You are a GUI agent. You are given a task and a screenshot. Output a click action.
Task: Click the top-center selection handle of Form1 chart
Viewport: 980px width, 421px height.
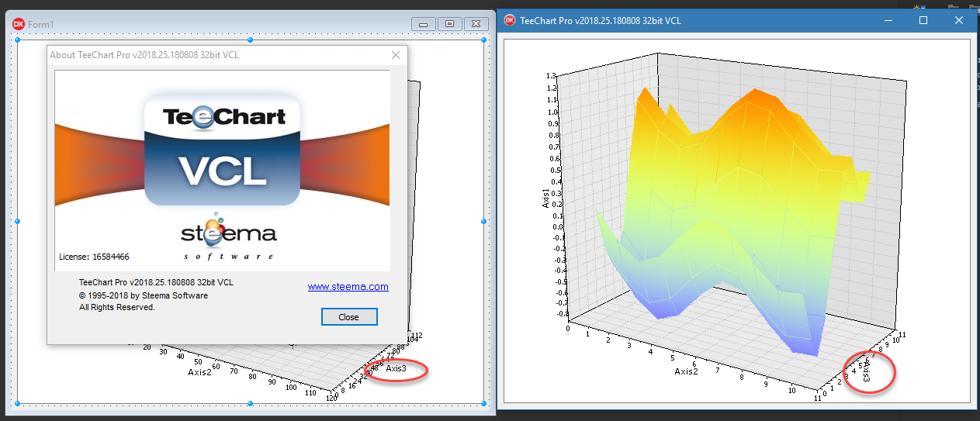[250, 40]
